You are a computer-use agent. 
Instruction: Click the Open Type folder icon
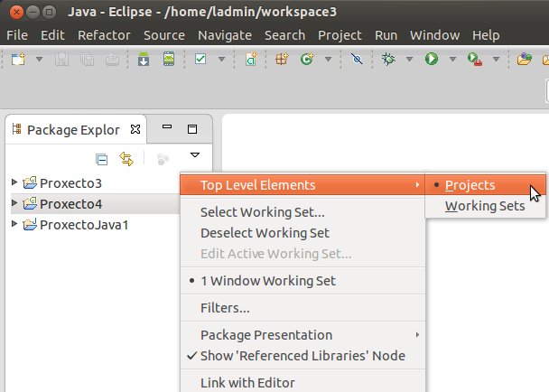pos(524,59)
